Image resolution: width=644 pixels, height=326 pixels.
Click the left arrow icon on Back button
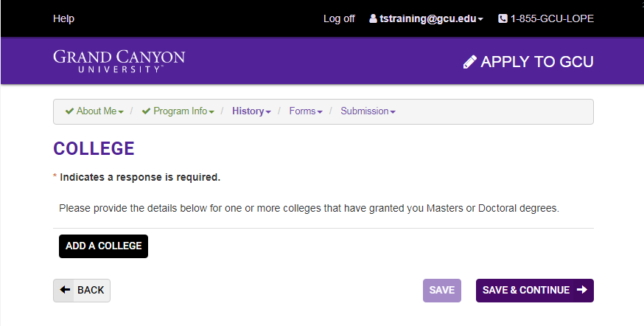(x=65, y=290)
